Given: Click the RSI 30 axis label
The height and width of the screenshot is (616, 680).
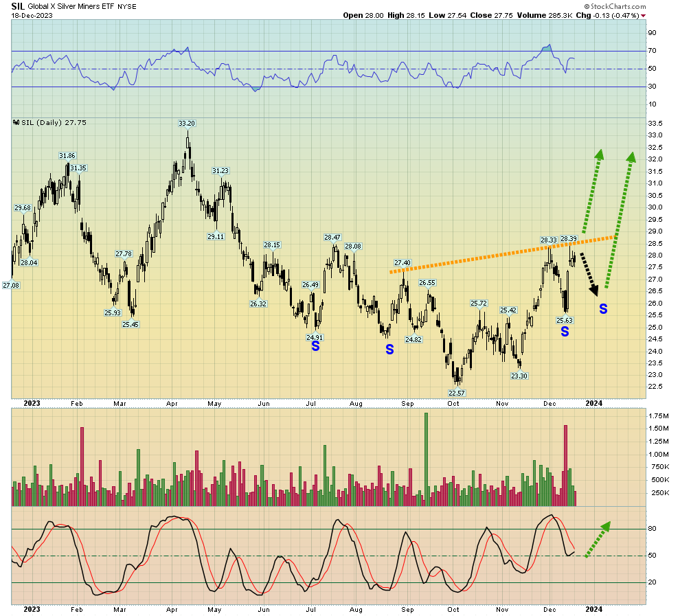Looking at the screenshot, I should [653, 87].
